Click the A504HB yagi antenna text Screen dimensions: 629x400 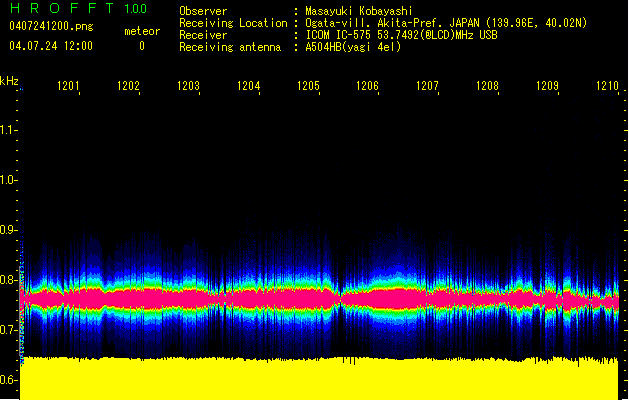pos(353,47)
